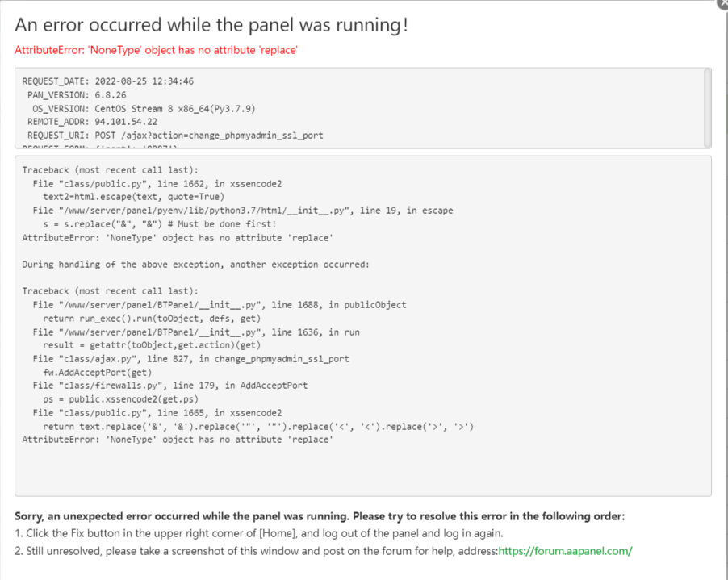Click the last AttributeError line in traceback
This screenshot has height=580, width=728.
click(x=177, y=440)
